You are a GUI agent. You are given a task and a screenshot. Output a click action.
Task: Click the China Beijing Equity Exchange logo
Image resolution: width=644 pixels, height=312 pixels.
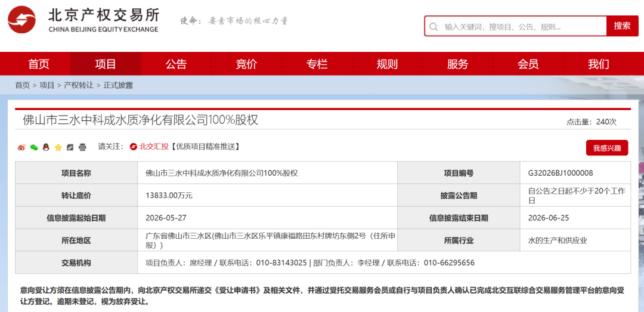pos(83,20)
